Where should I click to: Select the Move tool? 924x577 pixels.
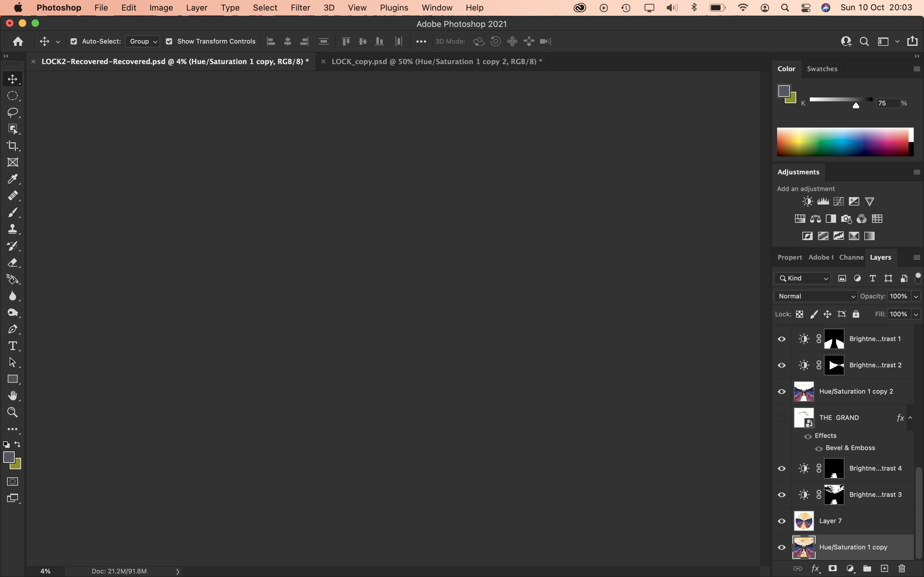tap(13, 79)
